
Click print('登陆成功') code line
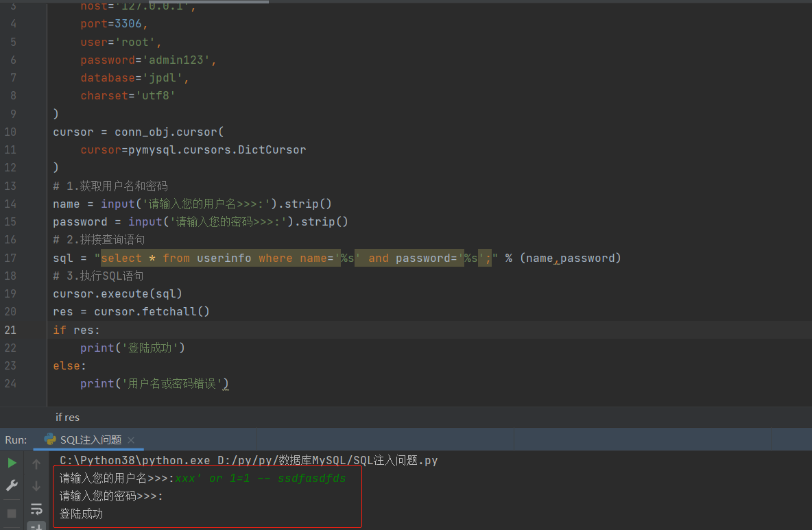132,348
